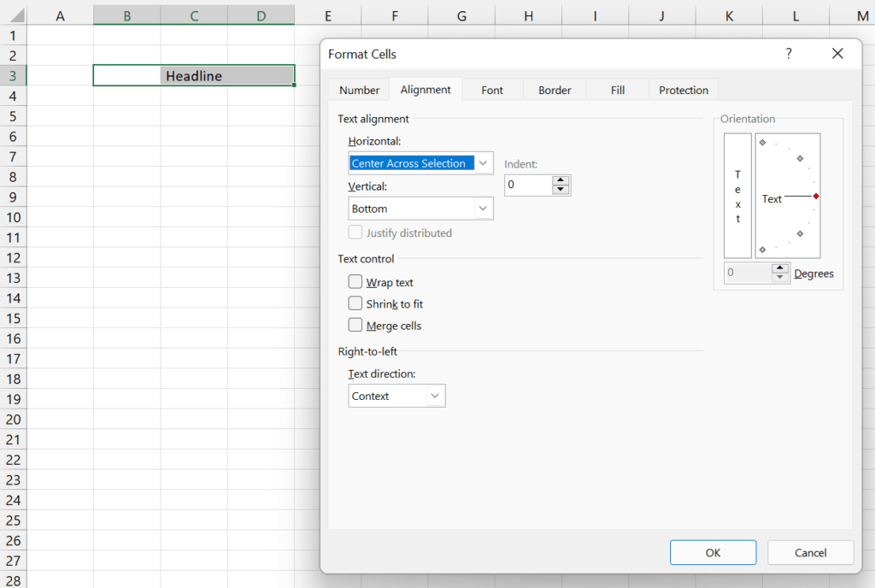This screenshot has width=875, height=588.
Task: Confirm changes with the OK button
Action: pos(713,552)
